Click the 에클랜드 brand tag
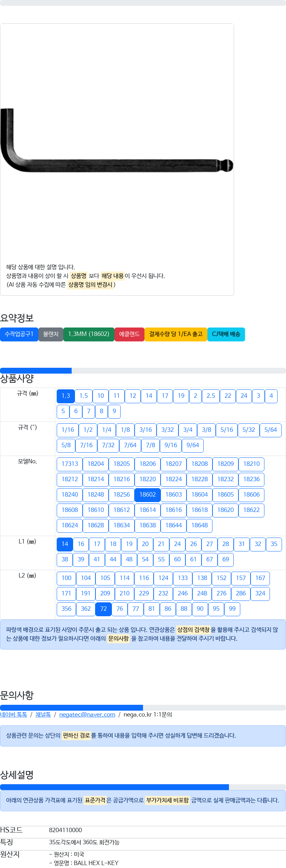The image size is (286, 868). tap(129, 334)
